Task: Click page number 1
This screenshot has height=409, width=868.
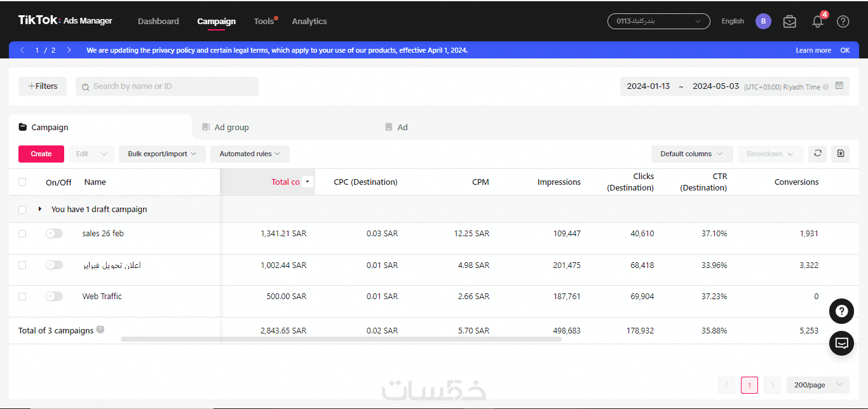Action: tap(749, 385)
